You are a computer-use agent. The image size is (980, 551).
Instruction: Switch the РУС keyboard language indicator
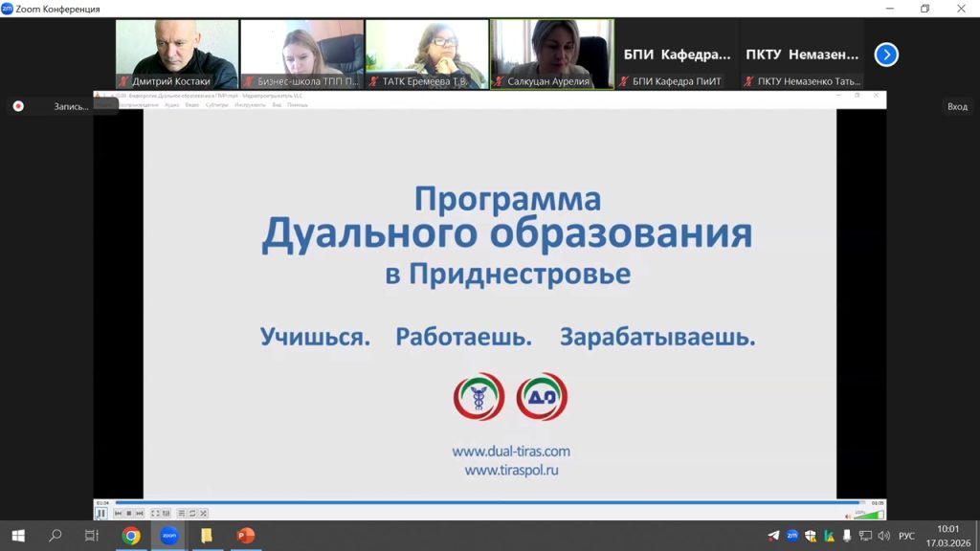pos(906,536)
